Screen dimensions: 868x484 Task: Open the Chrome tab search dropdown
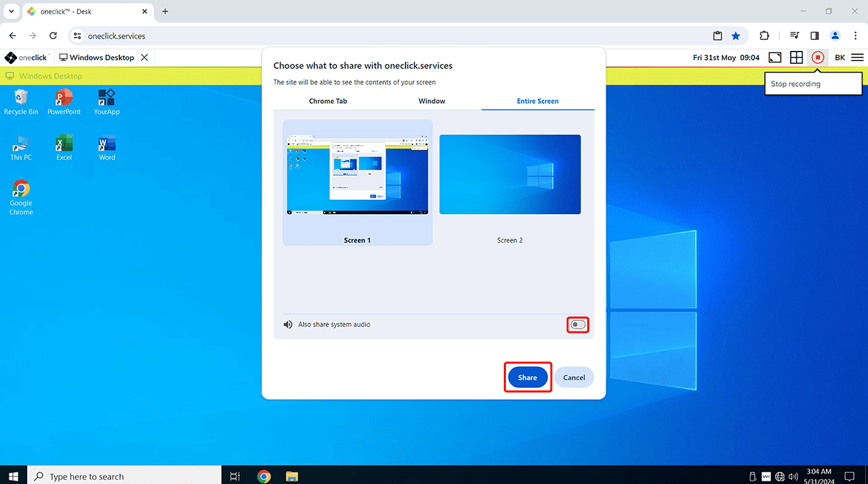tap(12, 12)
